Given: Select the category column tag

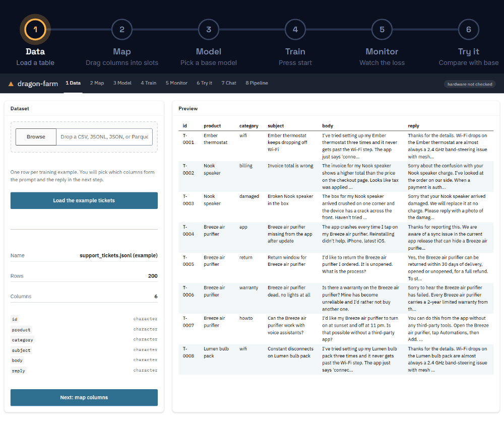Looking at the screenshot, I should tap(23, 340).
